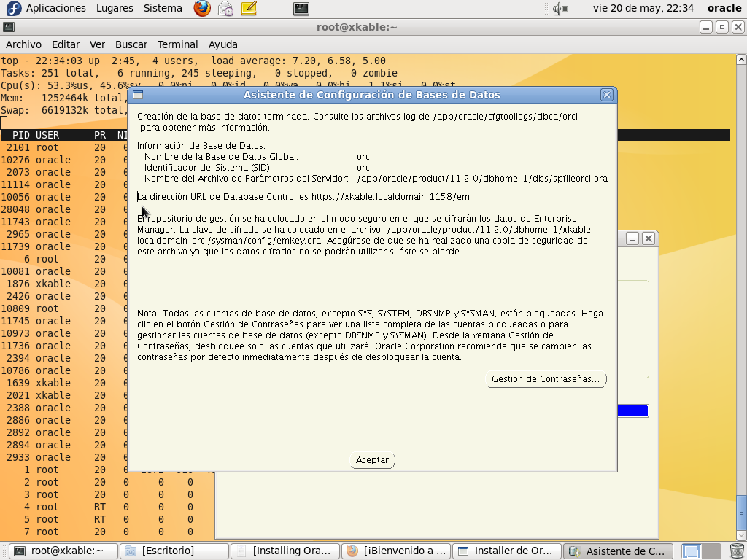Click the window menu icon of the terminal title bar
The image size is (747, 560).
[x=9, y=27]
